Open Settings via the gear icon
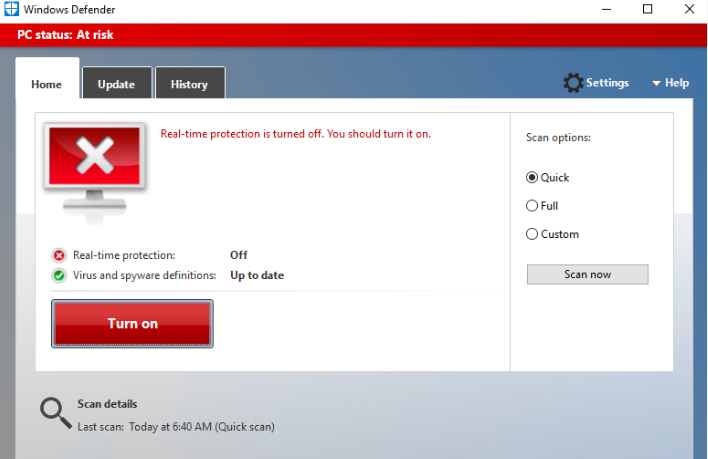708x459 pixels. tap(573, 83)
